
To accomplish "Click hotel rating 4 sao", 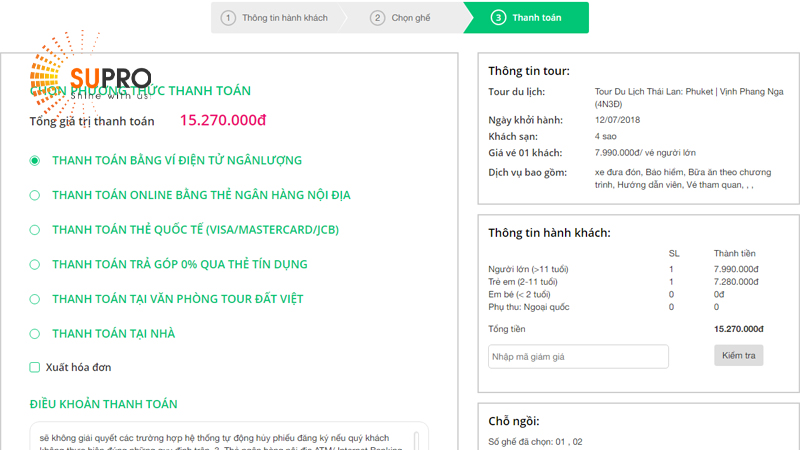I will point(606,136).
